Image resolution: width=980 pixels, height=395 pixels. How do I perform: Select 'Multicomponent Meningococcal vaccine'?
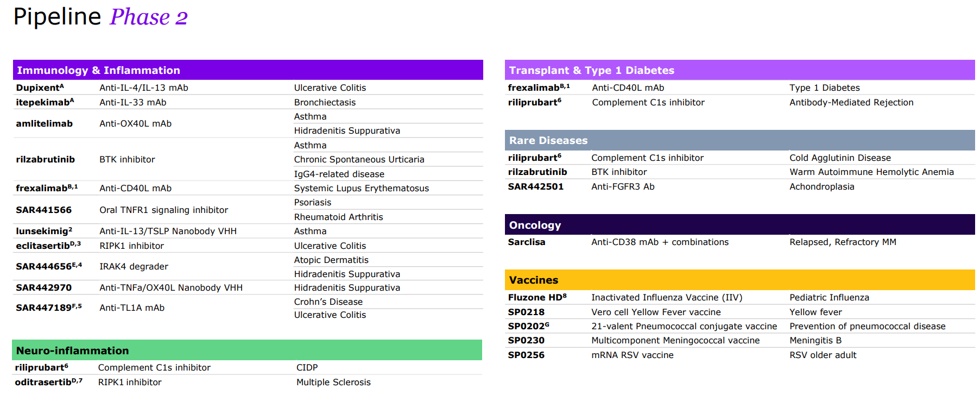point(675,340)
